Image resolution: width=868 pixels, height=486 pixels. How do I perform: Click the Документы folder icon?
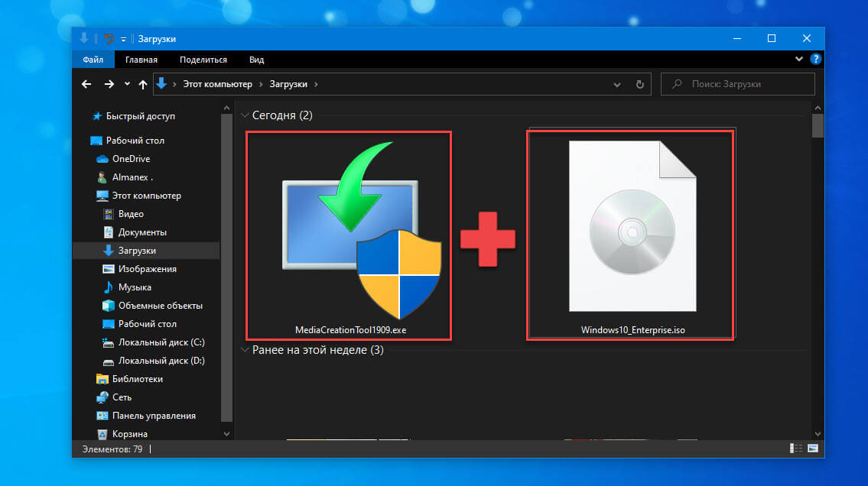pyautogui.click(x=109, y=232)
